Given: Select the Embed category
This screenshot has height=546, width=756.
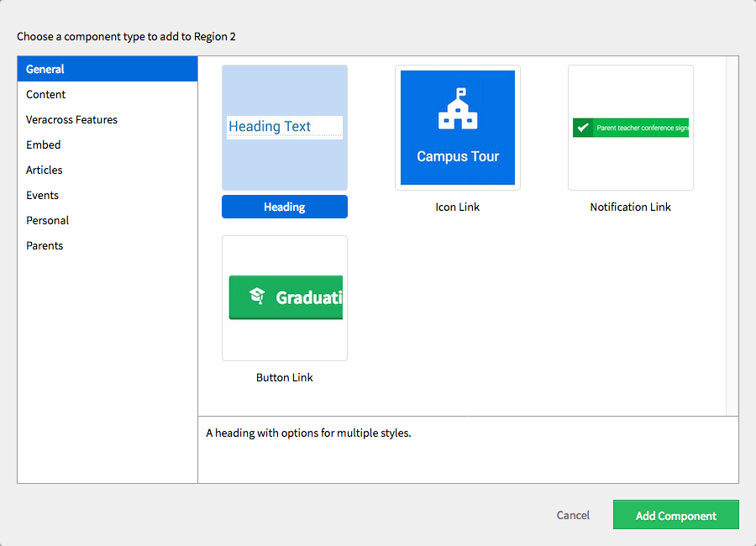Looking at the screenshot, I should (108, 144).
